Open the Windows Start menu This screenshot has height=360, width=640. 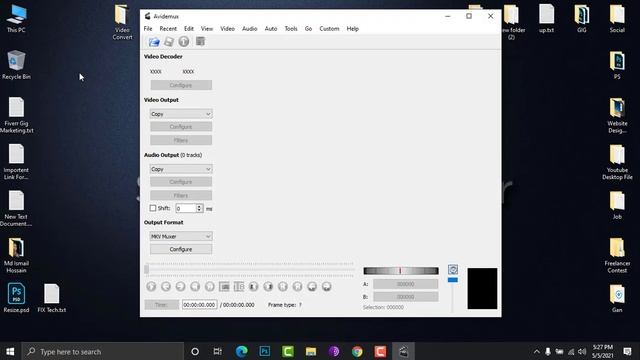pyautogui.click(x=10, y=351)
